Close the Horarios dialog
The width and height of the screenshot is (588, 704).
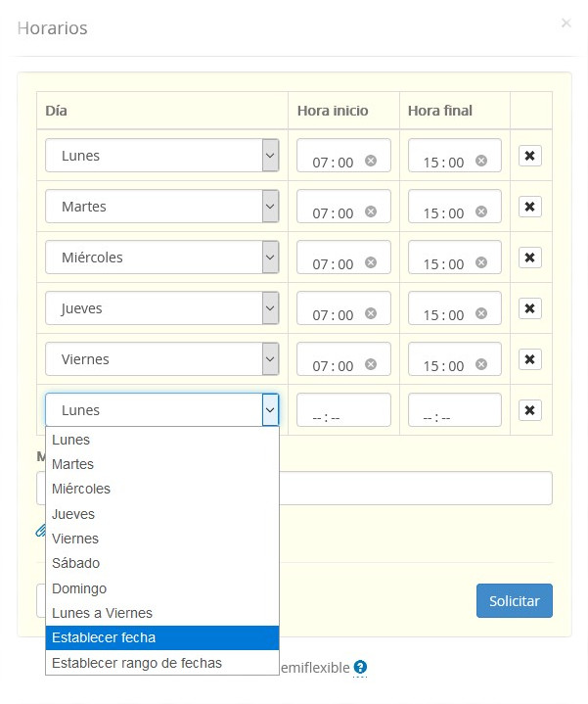pyautogui.click(x=565, y=23)
